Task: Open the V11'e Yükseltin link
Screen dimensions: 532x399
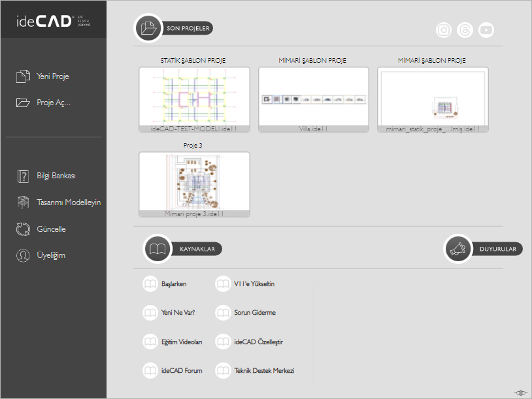Action: (254, 284)
